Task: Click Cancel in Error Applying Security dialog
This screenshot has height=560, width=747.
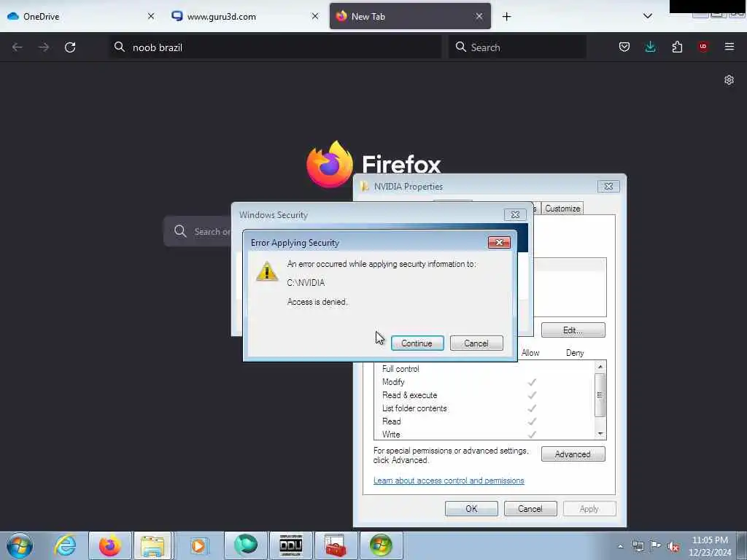Action: point(476,343)
